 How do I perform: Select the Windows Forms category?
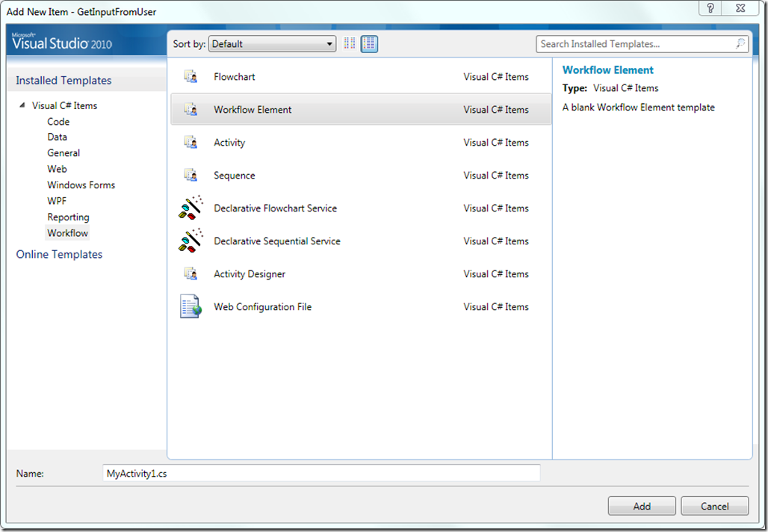point(81,185)
